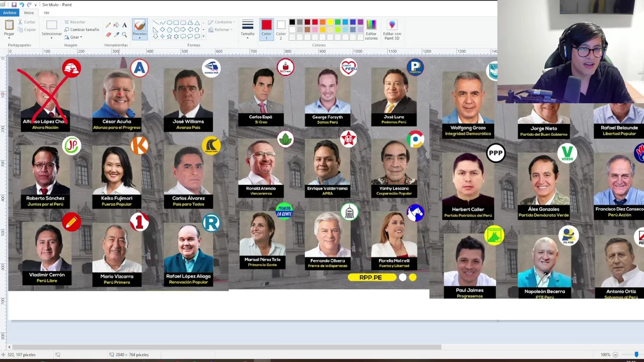The height and width of the screenshot is (362, 644).
Task: Choose the Cloud callout shape
Action: point(197,36)
